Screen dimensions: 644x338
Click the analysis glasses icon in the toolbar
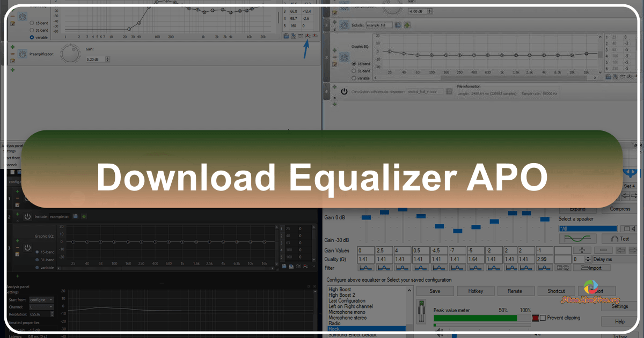pyautogui.click(x=301, y=35)
